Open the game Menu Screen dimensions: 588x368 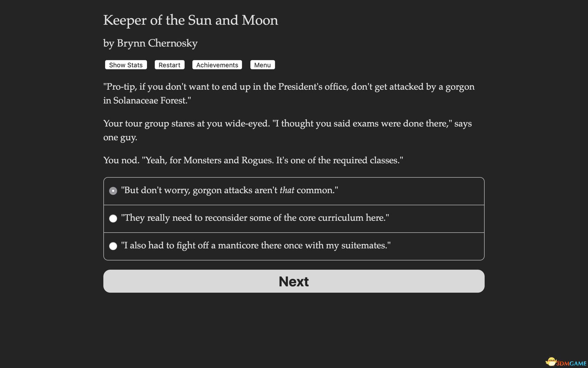[262, 65]
